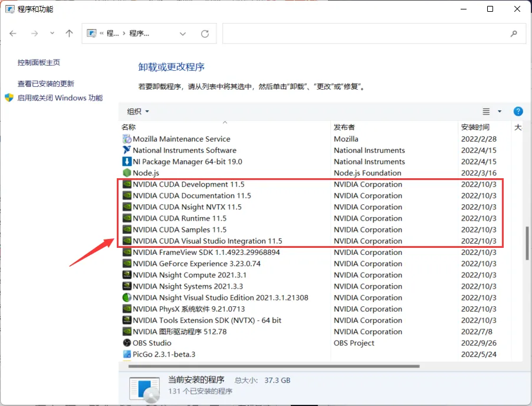Open 控制面板主页 link

click(x=39, y=63)
